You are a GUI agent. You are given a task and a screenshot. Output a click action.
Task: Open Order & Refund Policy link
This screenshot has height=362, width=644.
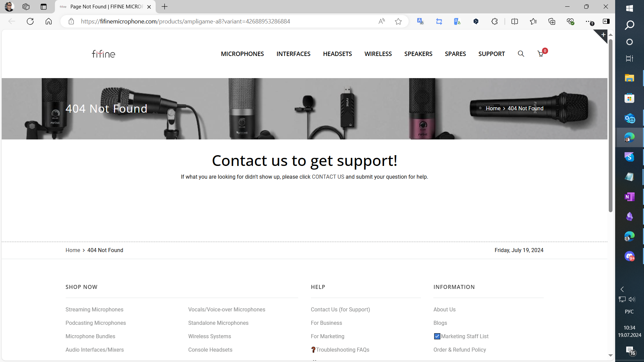pyautogui.click(x=460, y=350)
